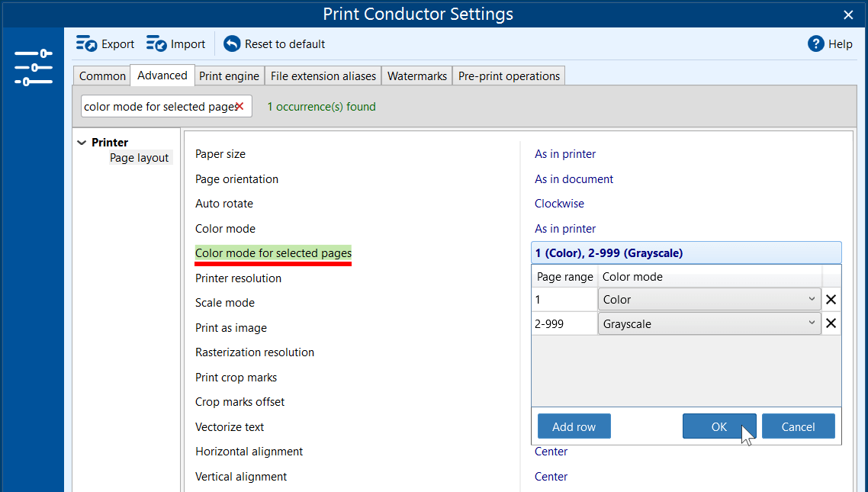Viewport: 868px width, 492px height.
Task: Go to the Print engine tab
Action: click(x=230, y=76)
